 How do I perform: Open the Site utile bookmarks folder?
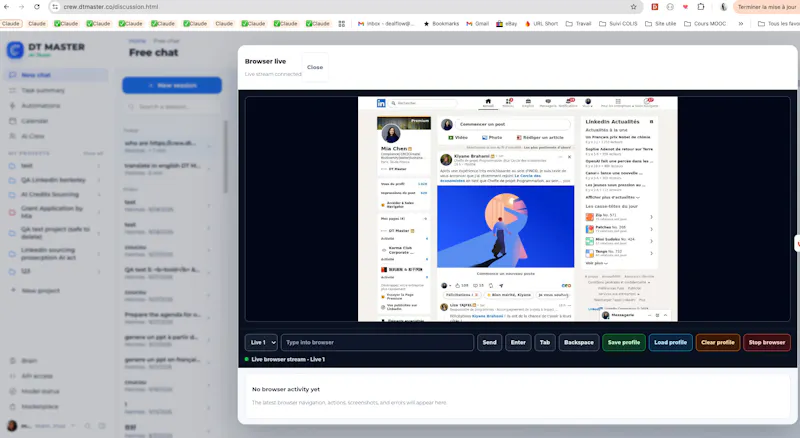pos(661,23)
